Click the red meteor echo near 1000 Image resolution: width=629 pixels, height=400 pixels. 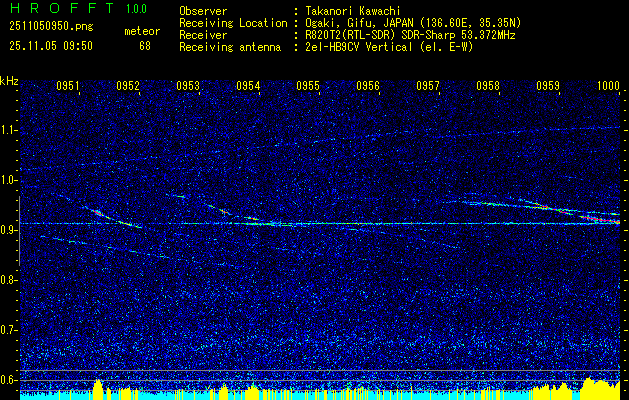pyautogui.click(x=600, y=219)
